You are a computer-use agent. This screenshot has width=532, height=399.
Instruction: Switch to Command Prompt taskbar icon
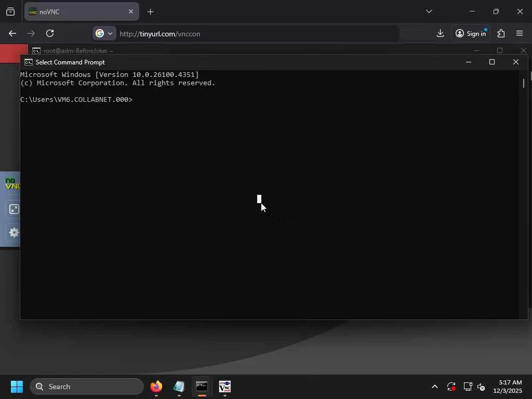[202, 387]
